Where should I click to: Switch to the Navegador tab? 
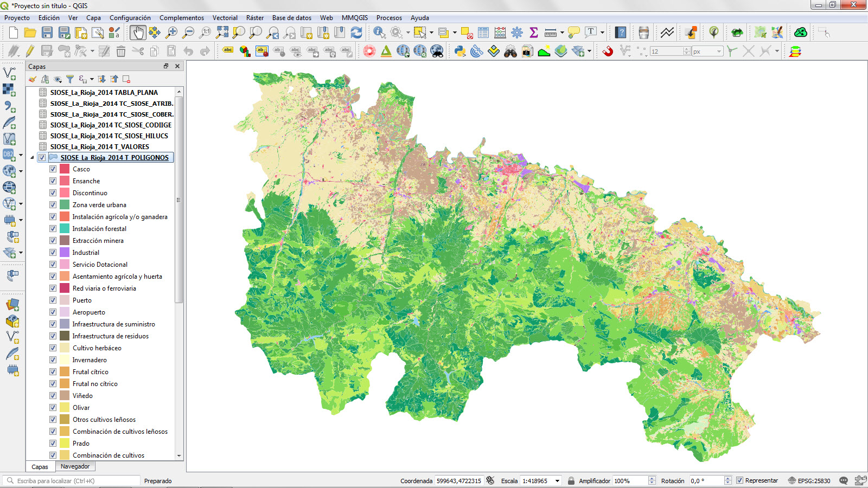pyautogui.click(x=75, y=466)
